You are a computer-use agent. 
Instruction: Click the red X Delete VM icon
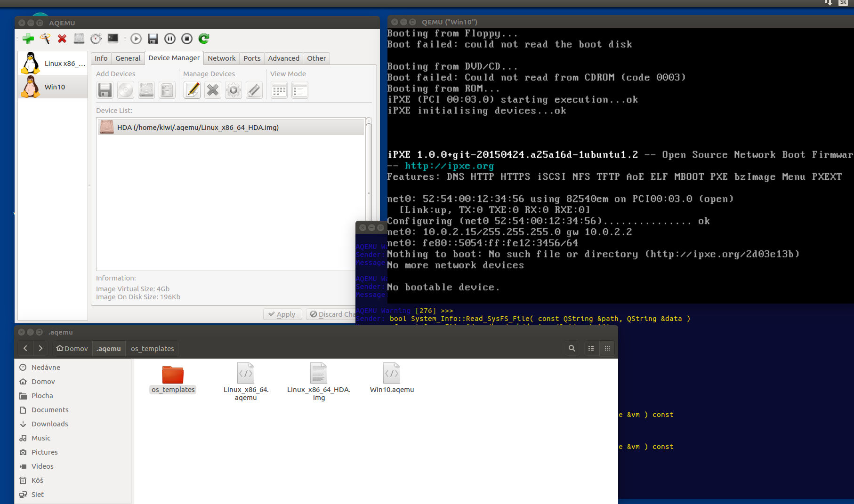tap(62, 39)
